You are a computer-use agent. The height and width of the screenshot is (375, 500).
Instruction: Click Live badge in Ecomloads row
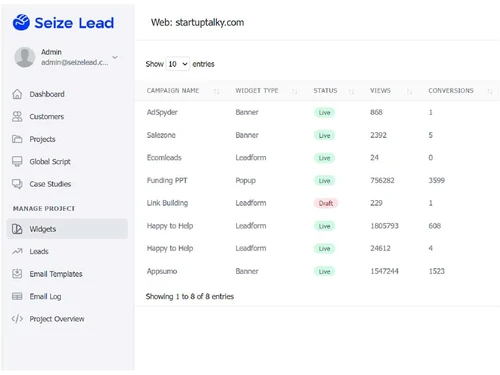tap(324, 158)
